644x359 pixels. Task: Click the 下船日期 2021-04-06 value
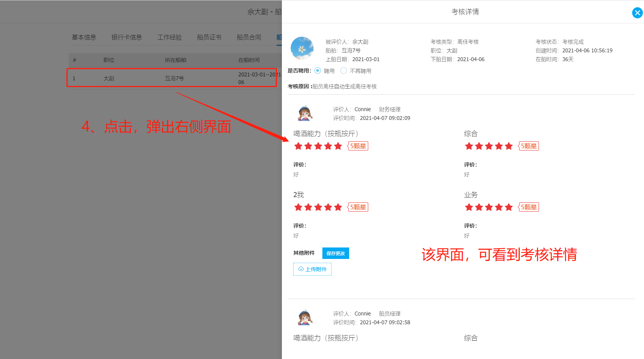[471, 59]
